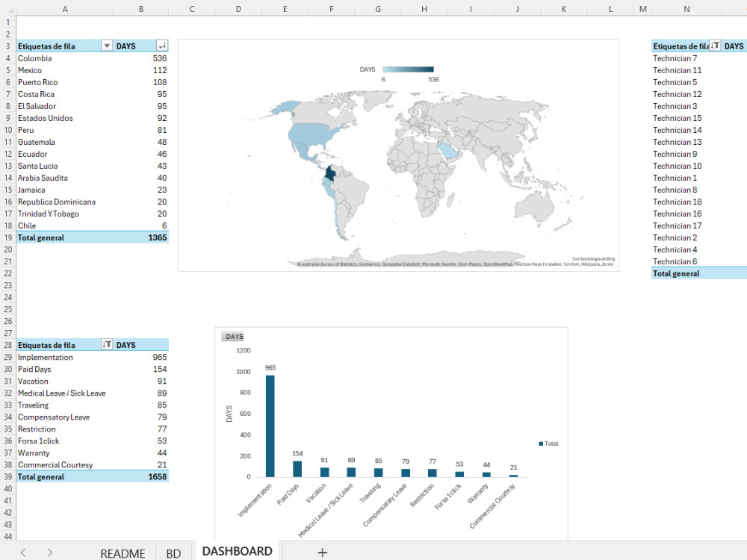
Task: Select the Technician 10 cell
Action: [686, 166]
